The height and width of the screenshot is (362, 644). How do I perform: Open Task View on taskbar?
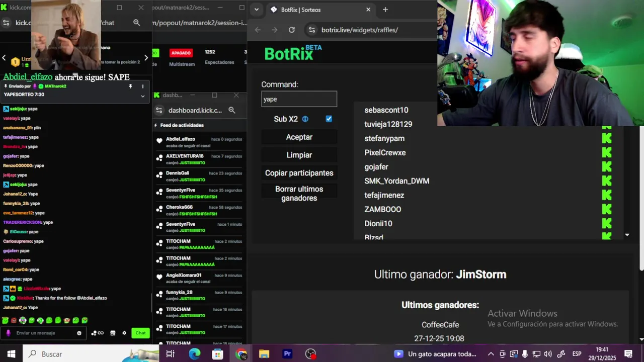click(x=171, y=354)
